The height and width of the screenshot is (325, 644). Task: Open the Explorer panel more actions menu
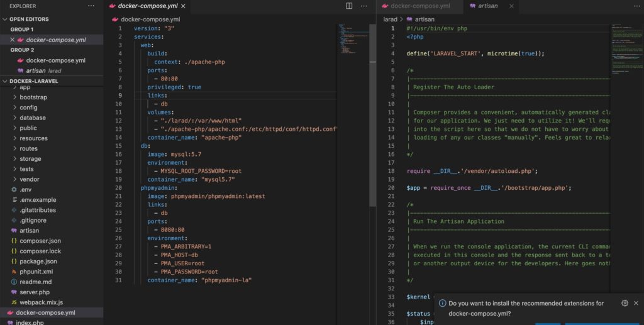click(x=92, y=6)
